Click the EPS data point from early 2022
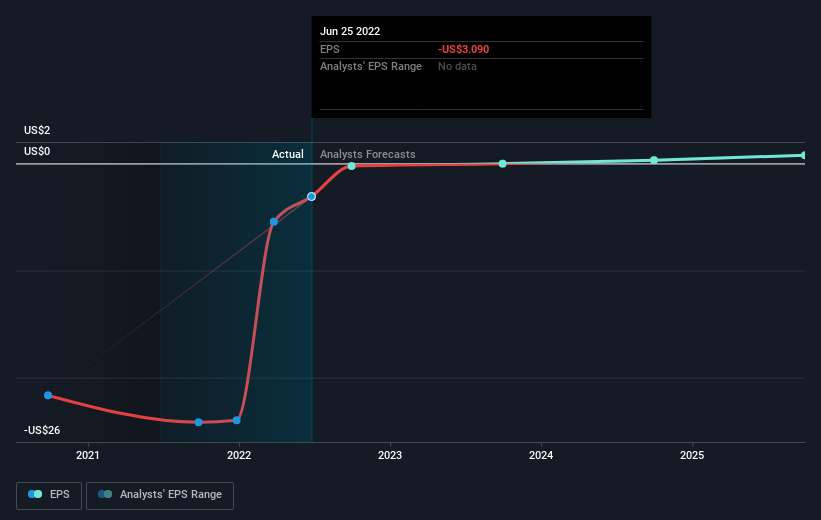821x520 pixels. (274, 222)
